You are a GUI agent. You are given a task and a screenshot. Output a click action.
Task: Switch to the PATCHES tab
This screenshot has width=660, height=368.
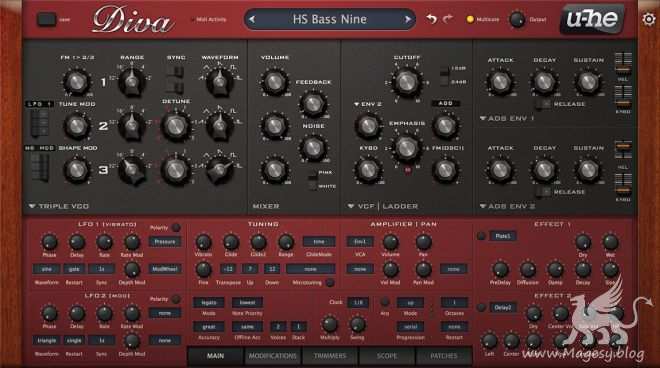444,356
